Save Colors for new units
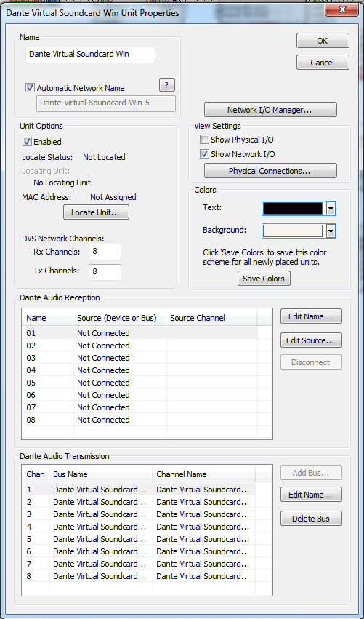Image resolution: width=364 pixels, height=619 pixels. (x=264, y=279)
